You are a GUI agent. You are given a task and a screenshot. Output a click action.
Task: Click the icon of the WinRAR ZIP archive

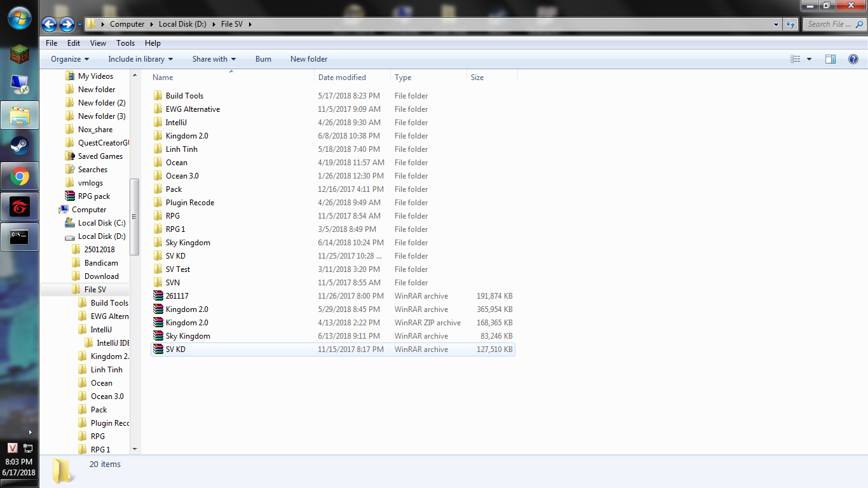coord(158,323)
